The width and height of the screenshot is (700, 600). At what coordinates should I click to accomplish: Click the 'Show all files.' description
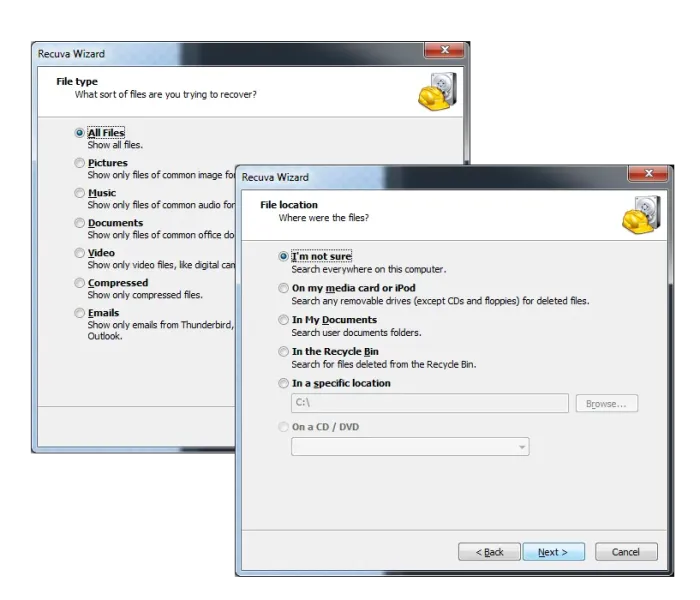click(115, 145)
